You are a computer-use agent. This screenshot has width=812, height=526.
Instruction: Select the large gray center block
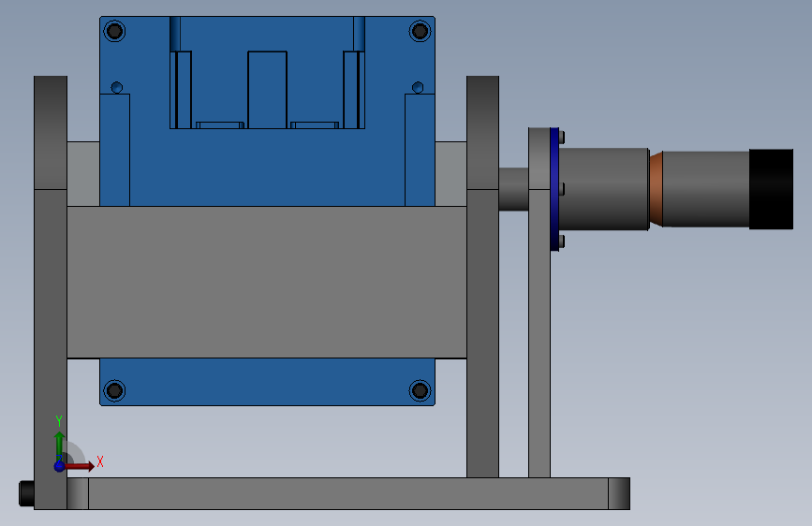[x=267, y=282]
